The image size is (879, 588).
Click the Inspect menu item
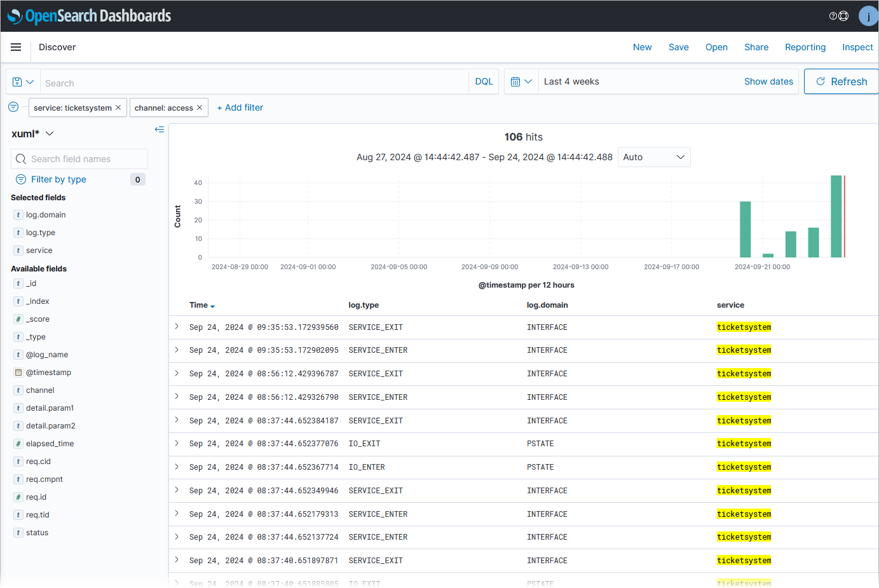(x=857, y=47)
